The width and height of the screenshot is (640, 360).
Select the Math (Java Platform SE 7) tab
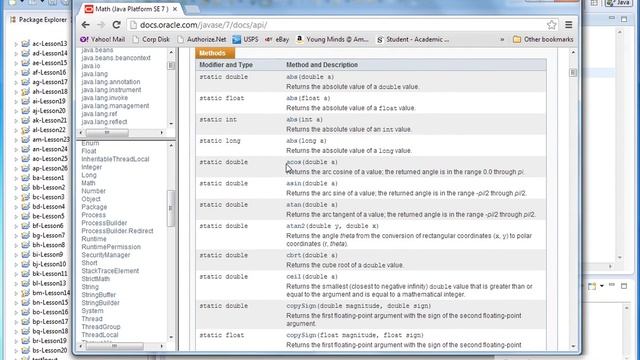130,9
